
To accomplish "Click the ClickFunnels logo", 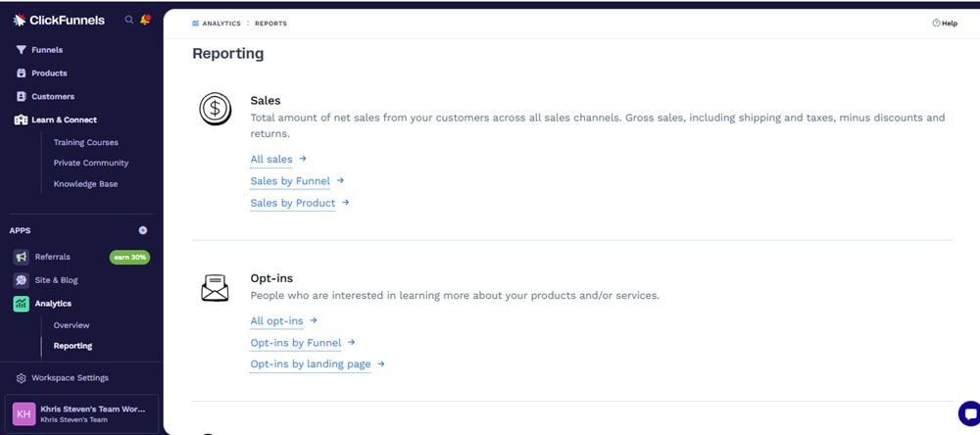I will tap(59, 20).
